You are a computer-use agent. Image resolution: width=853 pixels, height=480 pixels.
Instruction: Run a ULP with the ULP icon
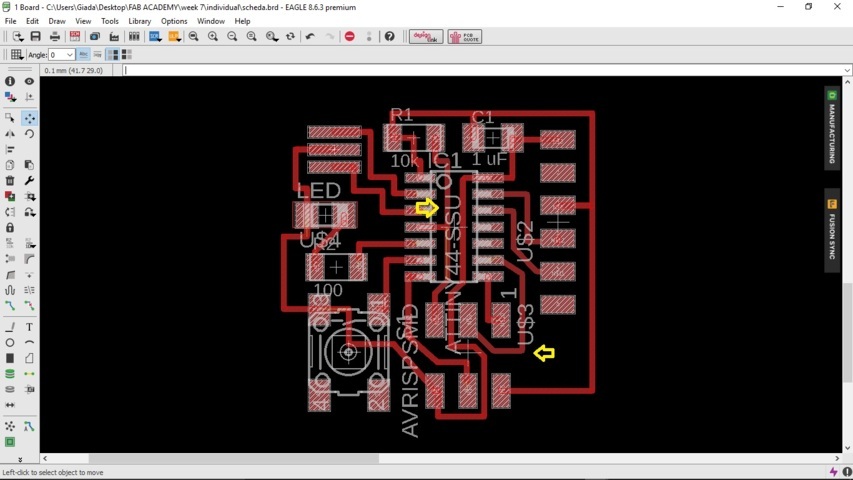(174, 36)
